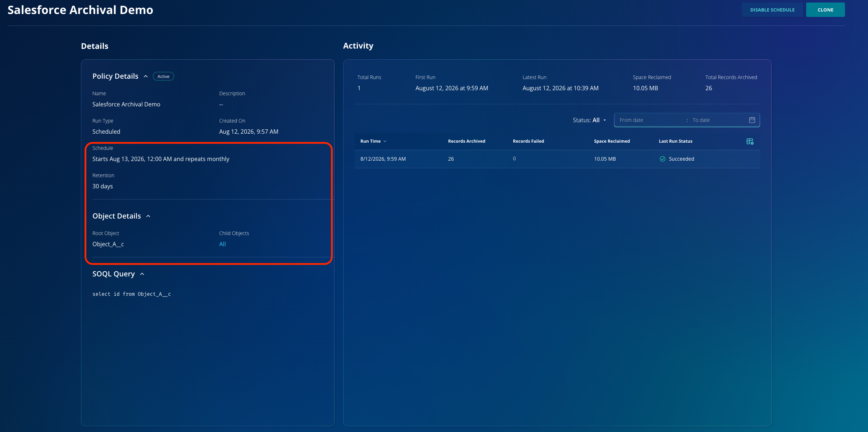Sort by Run Time column chevron
The width and height of the screenshot is (868, 432).
(x=385, y=141)
